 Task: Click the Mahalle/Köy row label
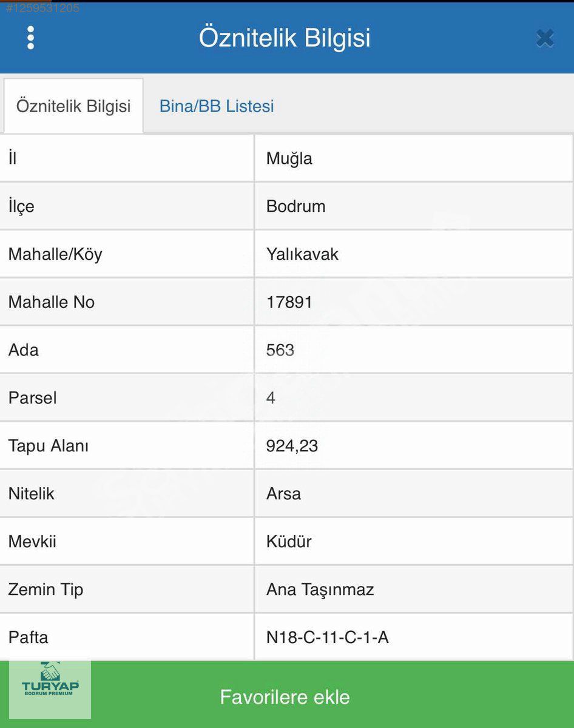tap(55, 254)
